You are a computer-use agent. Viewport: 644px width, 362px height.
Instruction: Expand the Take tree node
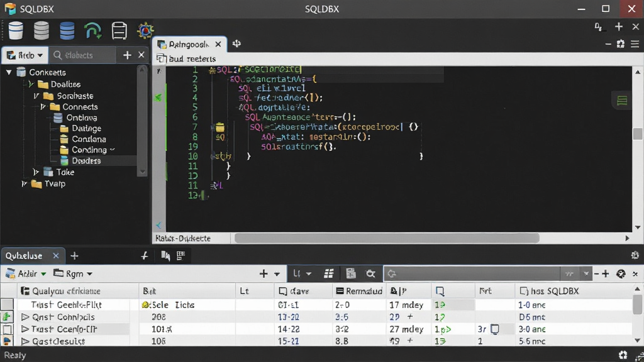[36, 172]
